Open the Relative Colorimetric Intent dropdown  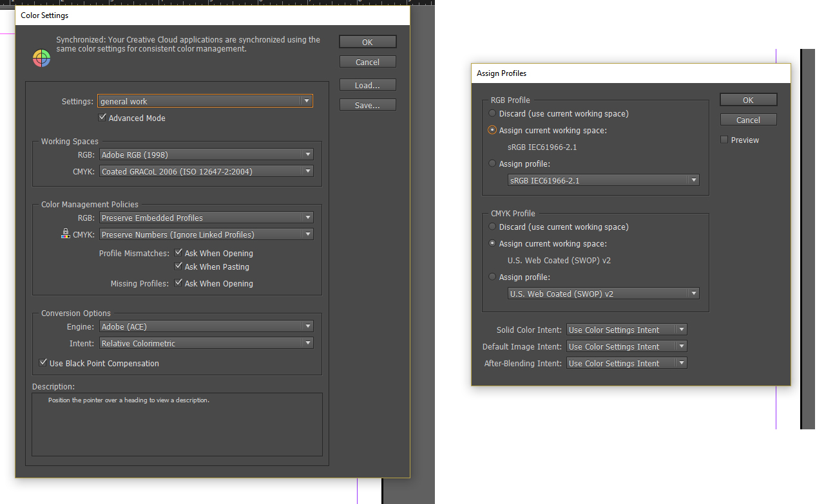click(308, 342)
